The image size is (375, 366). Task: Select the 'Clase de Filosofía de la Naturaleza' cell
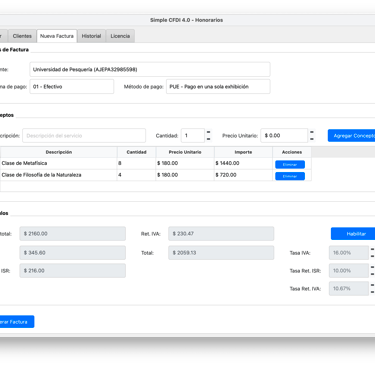click(58, 175)
